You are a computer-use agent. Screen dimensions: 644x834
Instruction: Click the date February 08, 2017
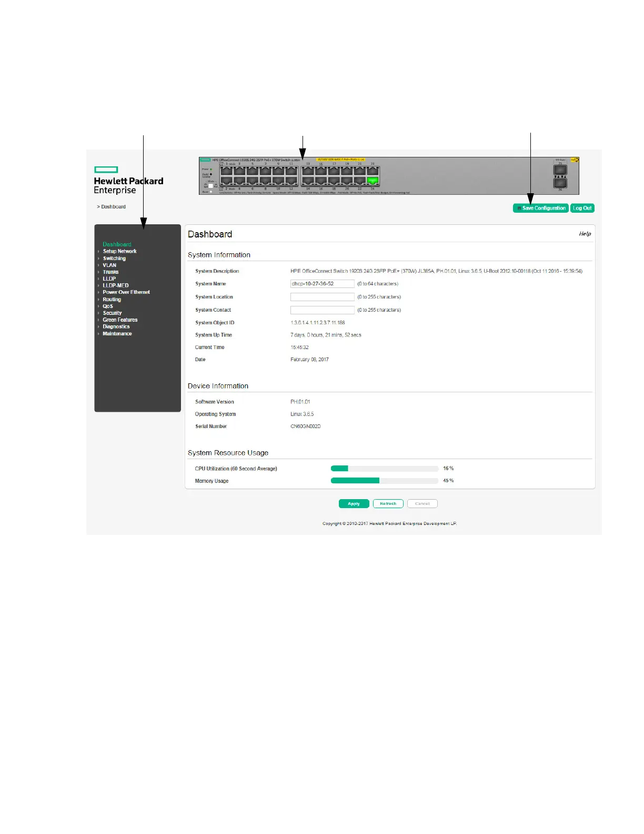click(x=310, y=360)
